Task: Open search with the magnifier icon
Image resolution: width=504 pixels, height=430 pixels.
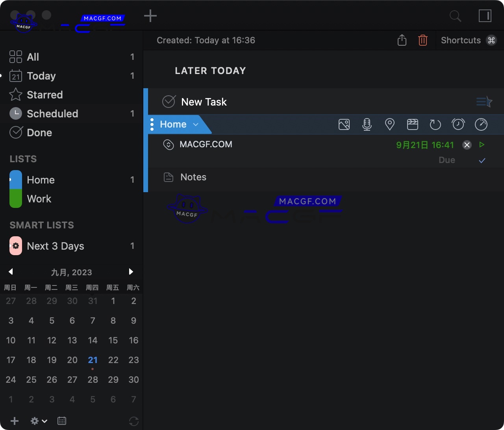Action: pyautogui.click(x=455, y=16)
